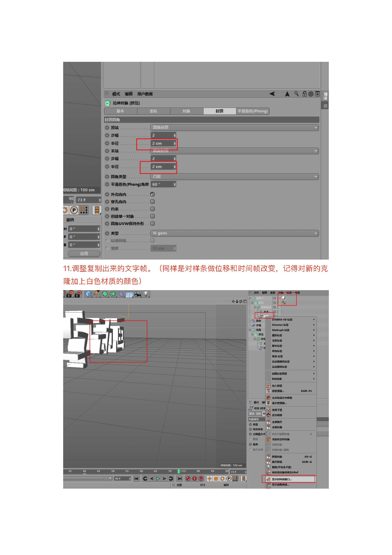Screen dimensions: 392x555
Task: Click the play forward button
Action: (158, 478)
